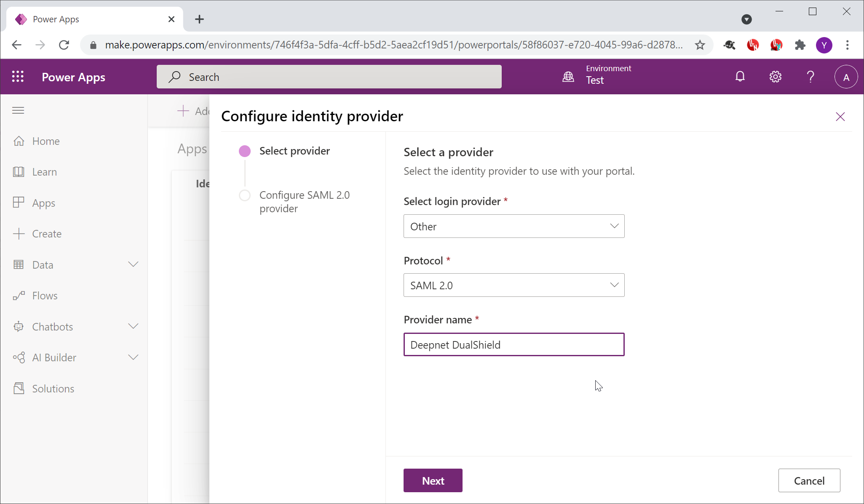The width and height of the screenshot is (864, 504).
Task: Open the Select login provider dropdown
Action: point(514,226)
